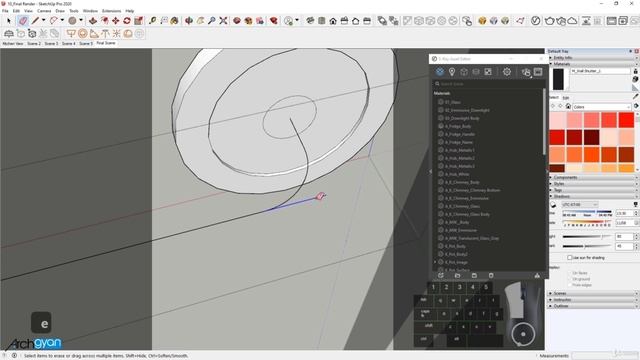Open the Extensions menu
The width and height of the screenshot is (640, 360).
coord(111,11)
